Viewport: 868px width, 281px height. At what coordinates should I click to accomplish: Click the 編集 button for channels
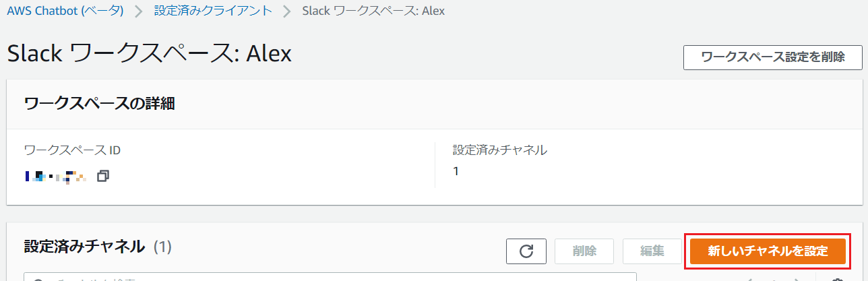[x=652, y=251]
